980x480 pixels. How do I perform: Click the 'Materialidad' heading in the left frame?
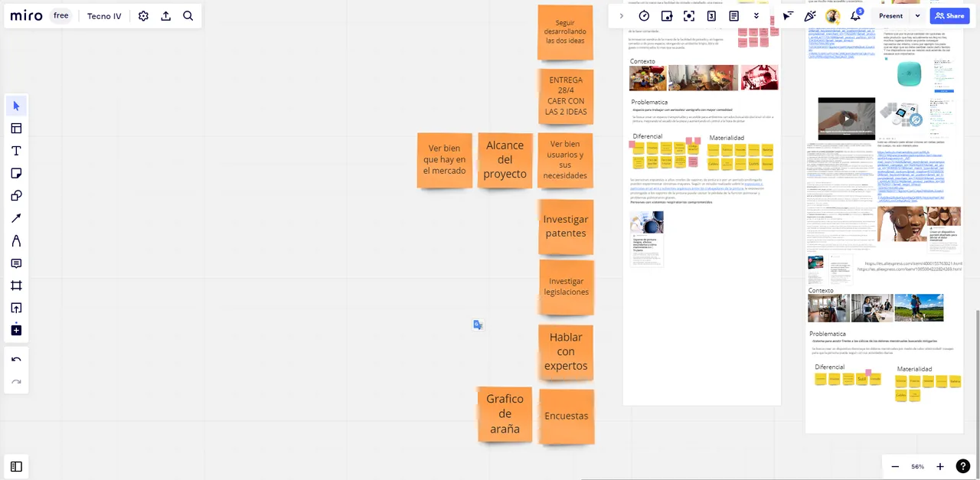[x=727, y=138]
